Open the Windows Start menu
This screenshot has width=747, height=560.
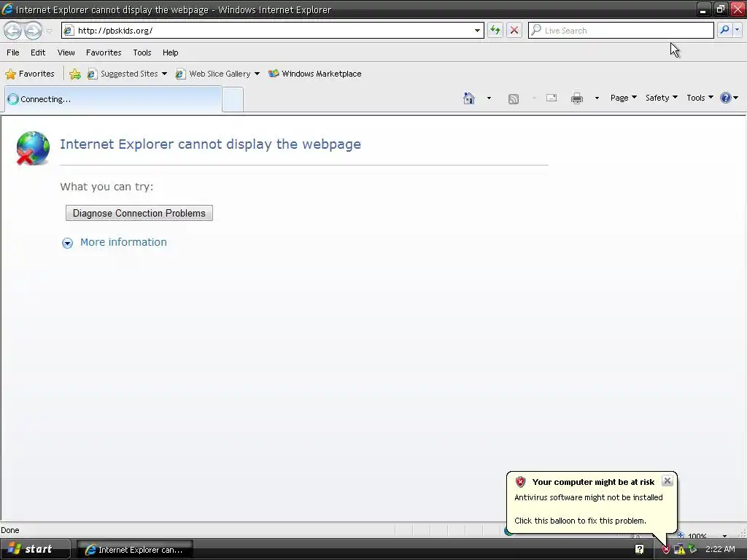[35, 549]
